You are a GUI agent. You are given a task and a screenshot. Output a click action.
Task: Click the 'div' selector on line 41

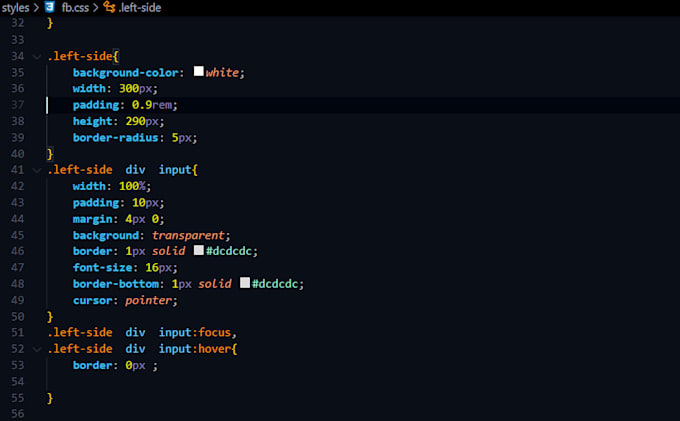[135, 170]
